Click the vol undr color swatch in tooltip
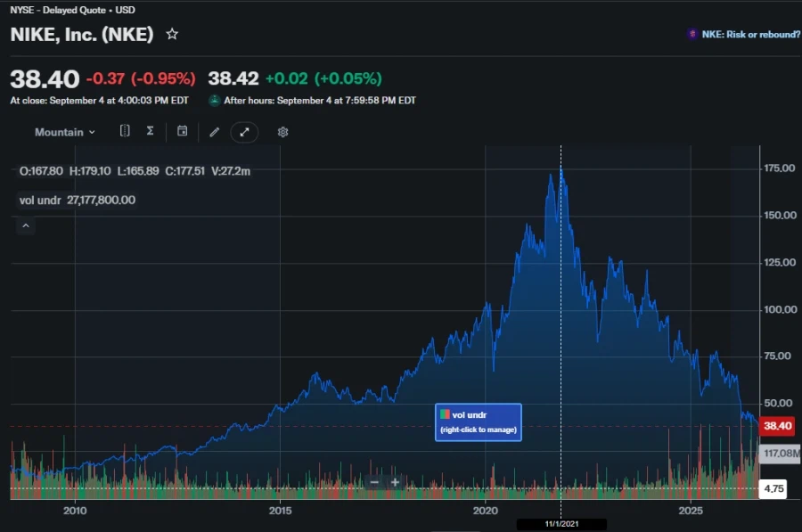The width and height of the screenshot is (802, 532). click(445, 414)
